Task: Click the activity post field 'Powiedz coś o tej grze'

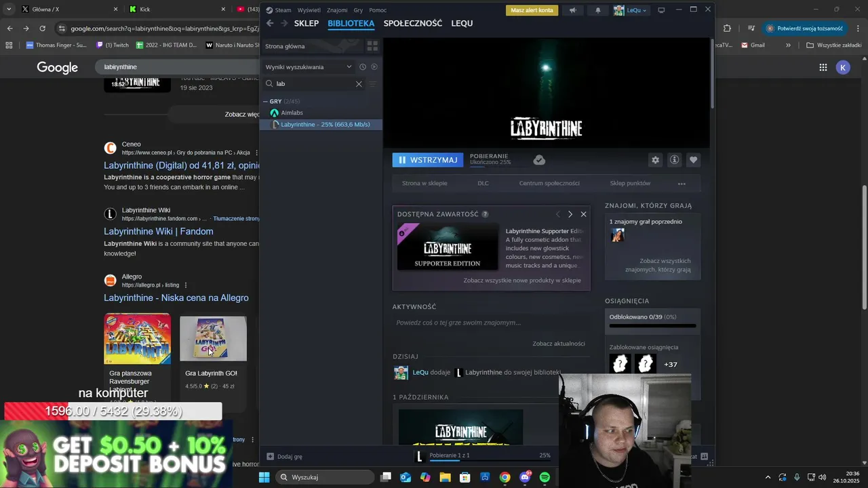Action: pyautogui.click(x=490, y=323)
